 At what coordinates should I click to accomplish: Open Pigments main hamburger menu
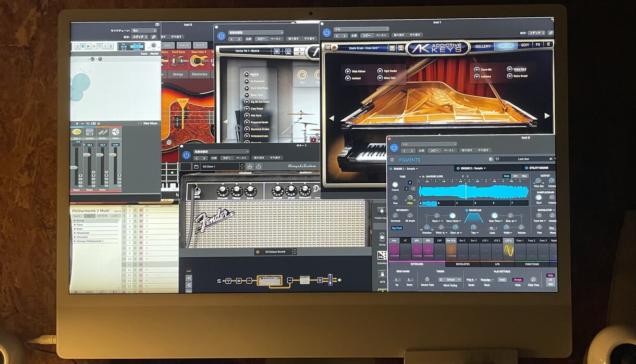tap(392, 160)
